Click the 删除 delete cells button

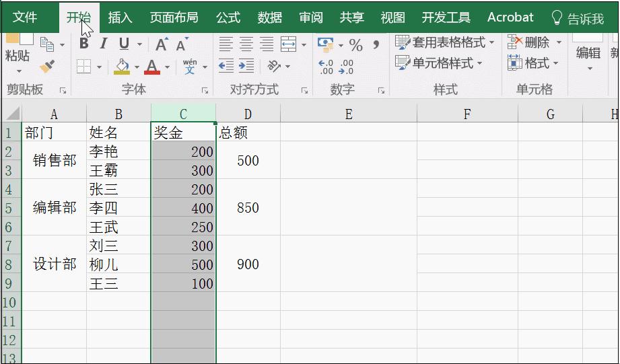tap(535, 42)
